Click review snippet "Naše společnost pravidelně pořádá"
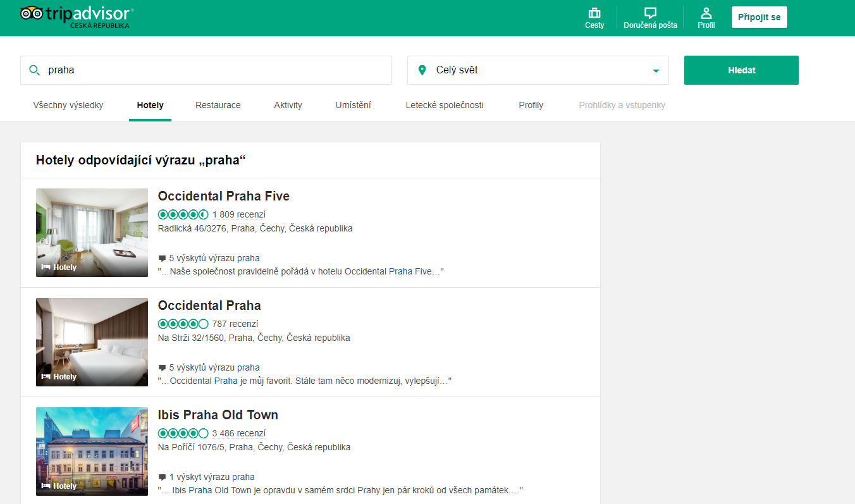 pos(301,271)
